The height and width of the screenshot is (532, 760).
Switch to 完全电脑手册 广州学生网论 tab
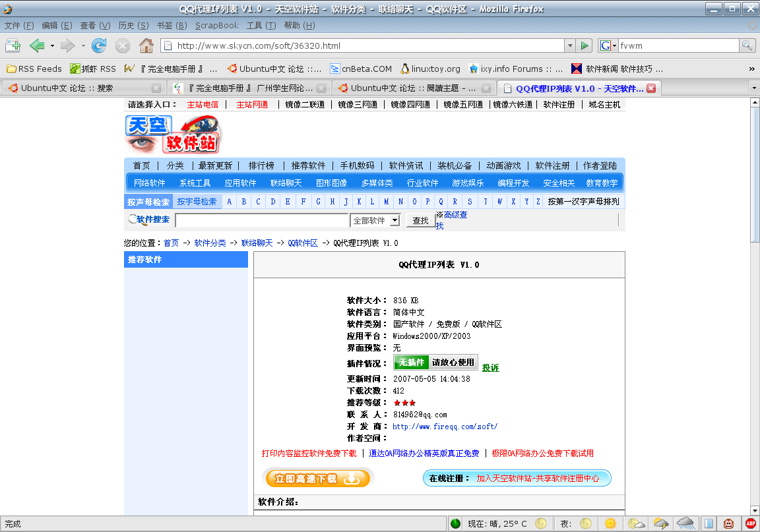click(249, 88)
